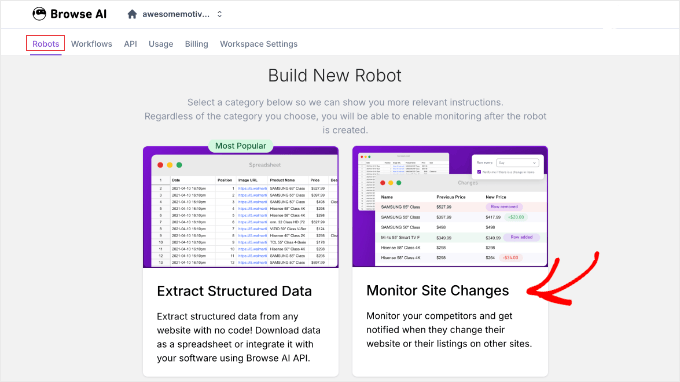Choose the Monitor Site Changes heading
Viewport: 680px width, 382px height.
[438, 291]
